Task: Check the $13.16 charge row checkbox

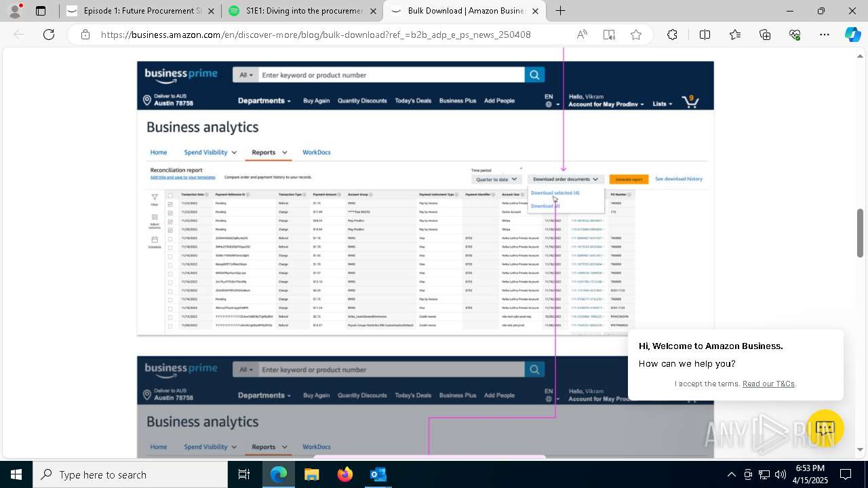Action: pos(170,282)
